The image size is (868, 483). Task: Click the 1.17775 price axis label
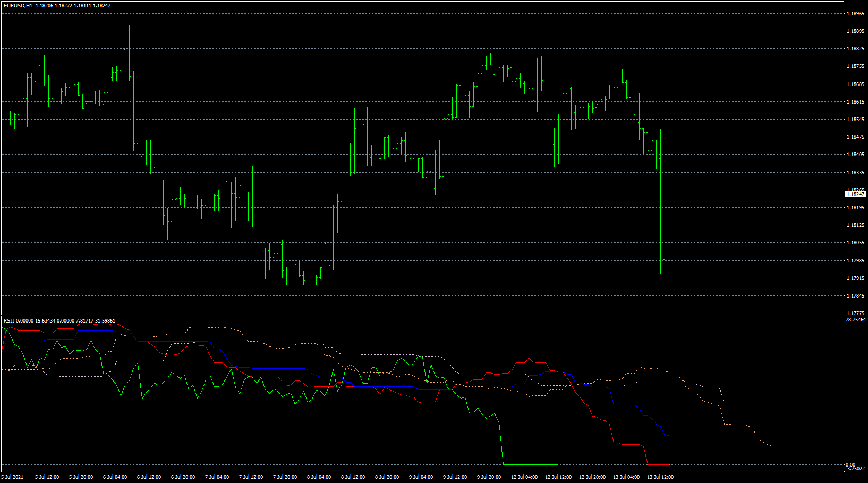click(855, 313)
